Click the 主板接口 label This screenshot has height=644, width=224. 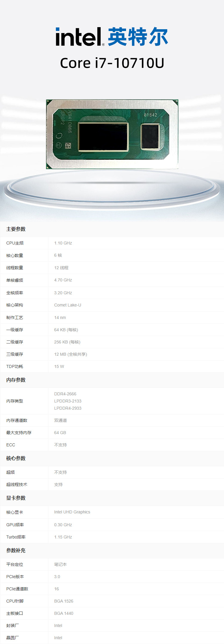tap(15, 613)
